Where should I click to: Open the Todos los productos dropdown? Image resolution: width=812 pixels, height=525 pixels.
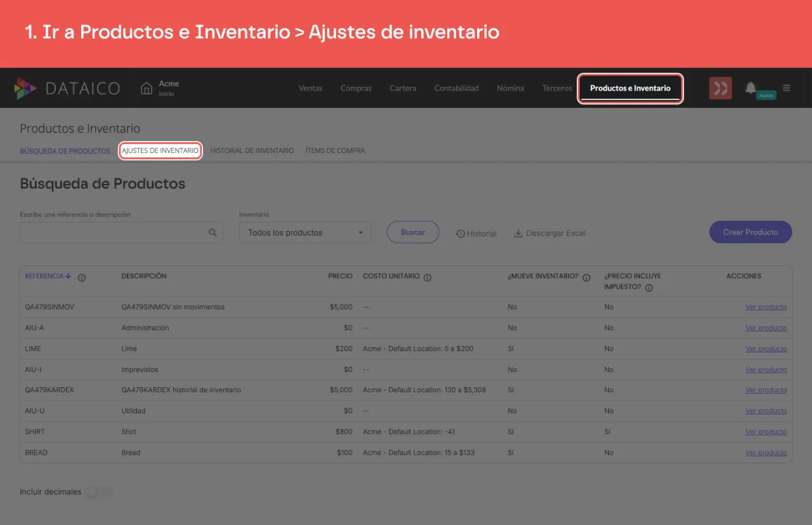click(x=304, y=232)
